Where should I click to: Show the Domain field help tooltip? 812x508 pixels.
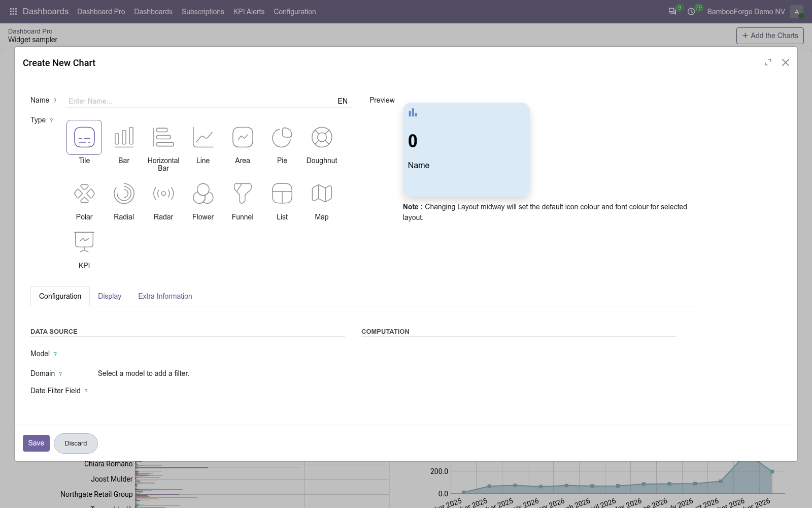(60, 374)
